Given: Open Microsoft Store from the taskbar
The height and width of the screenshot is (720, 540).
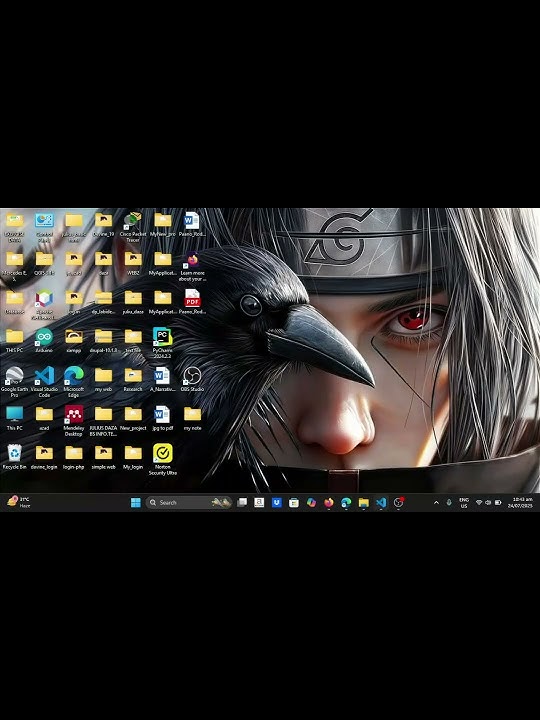Looking at the screenshot, I should (x=294, y=502).
